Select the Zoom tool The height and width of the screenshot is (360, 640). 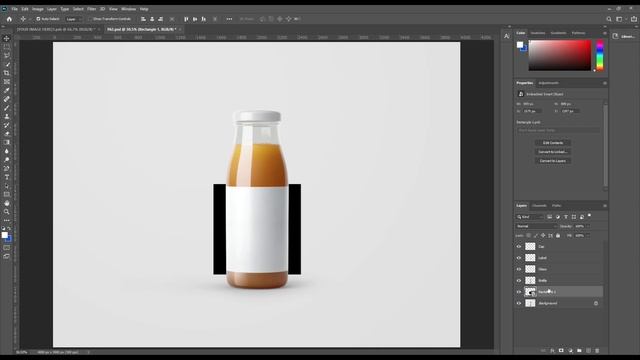coord(7,211)
